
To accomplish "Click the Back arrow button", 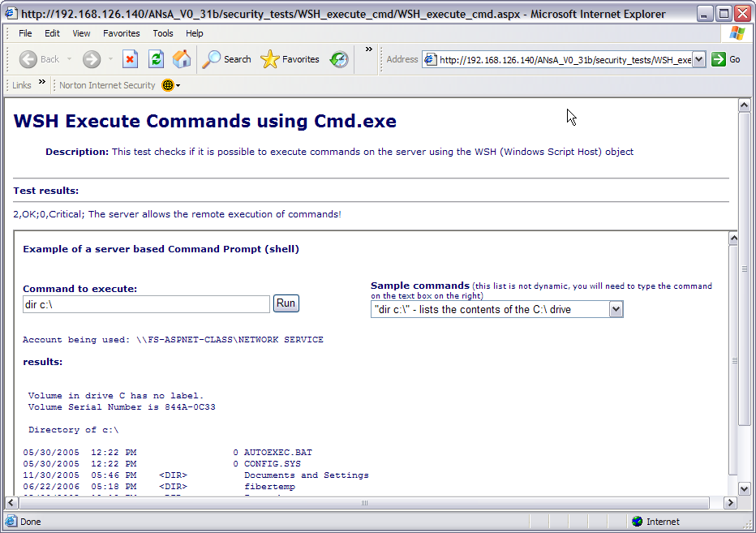I will [x=28, y=59].
